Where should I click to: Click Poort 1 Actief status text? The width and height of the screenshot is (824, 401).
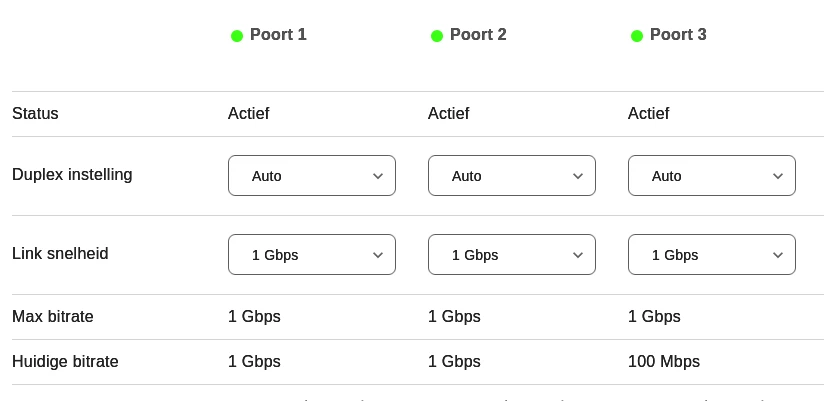[249, 114]
